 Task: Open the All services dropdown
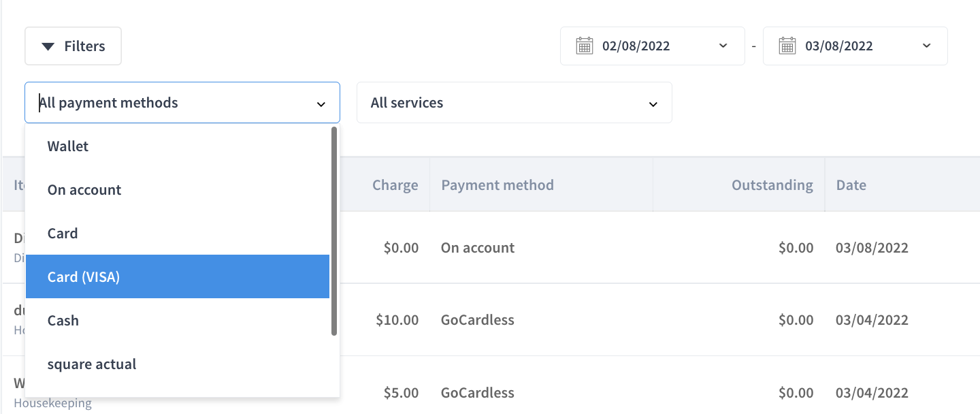[x=514, y=103]
